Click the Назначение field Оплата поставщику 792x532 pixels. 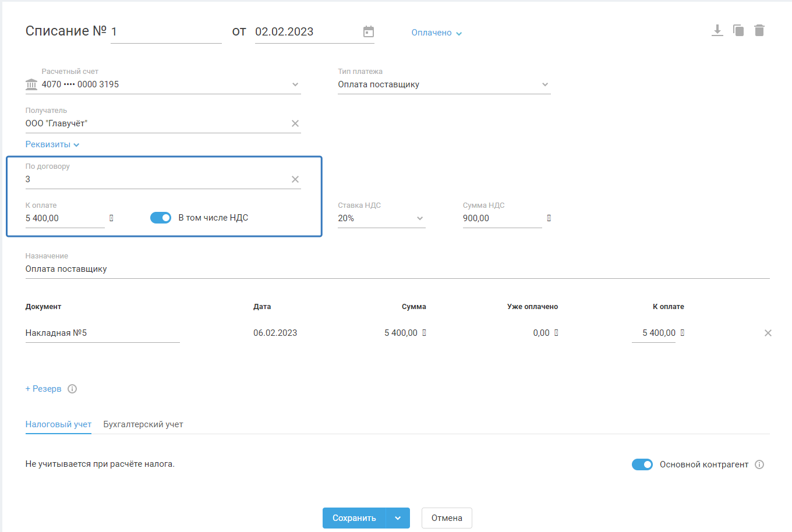398,269
